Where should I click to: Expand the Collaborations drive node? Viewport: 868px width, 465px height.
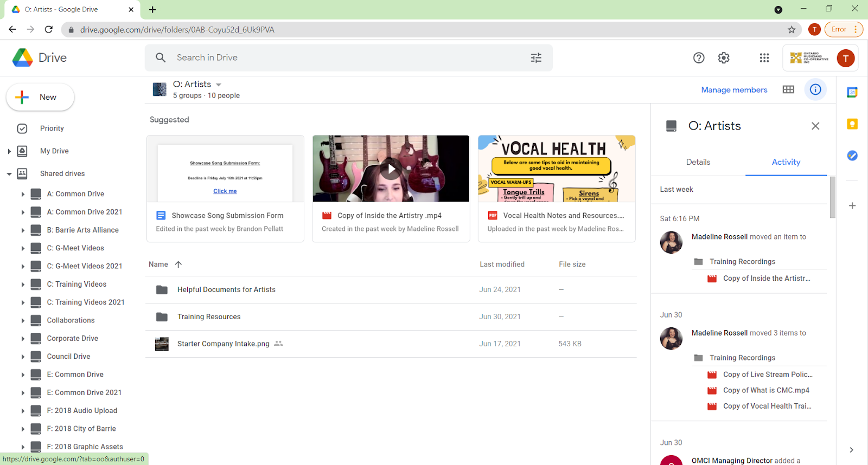click(23, 321)
